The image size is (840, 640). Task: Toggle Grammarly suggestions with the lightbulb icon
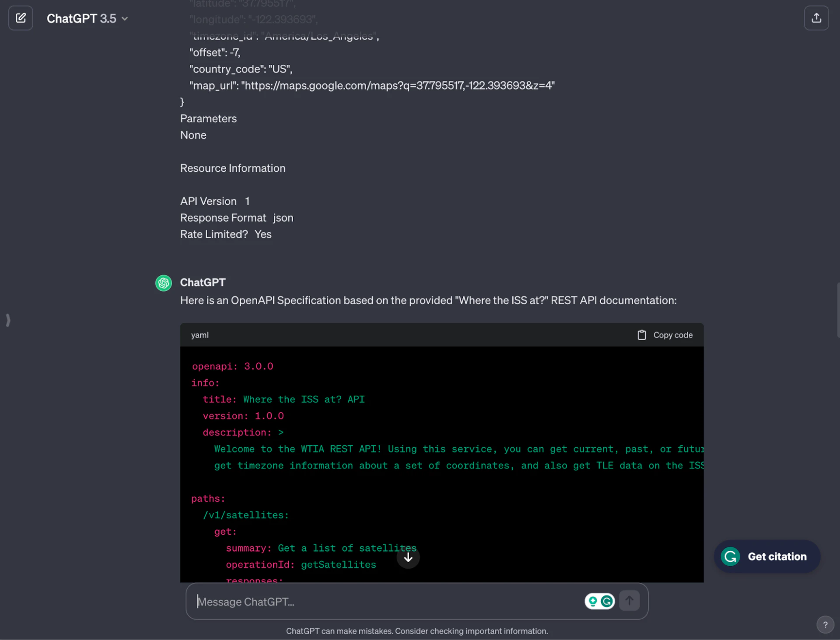(592, 601)
